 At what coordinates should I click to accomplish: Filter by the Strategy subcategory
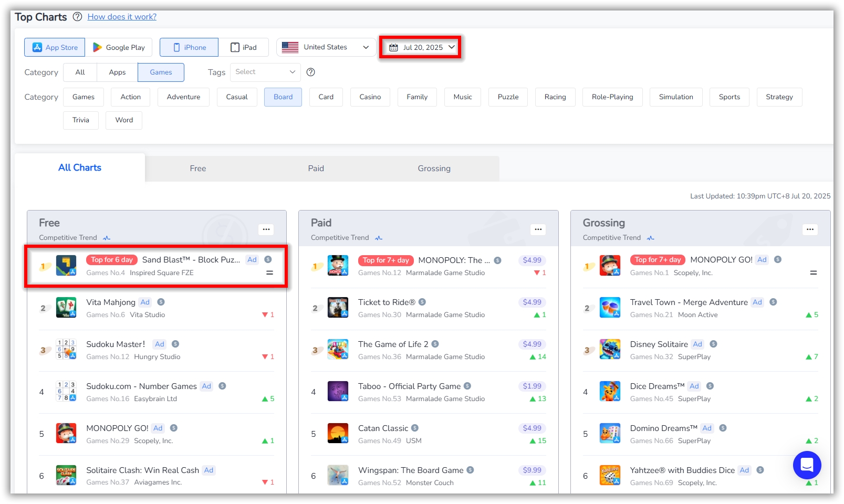point(779,97)
